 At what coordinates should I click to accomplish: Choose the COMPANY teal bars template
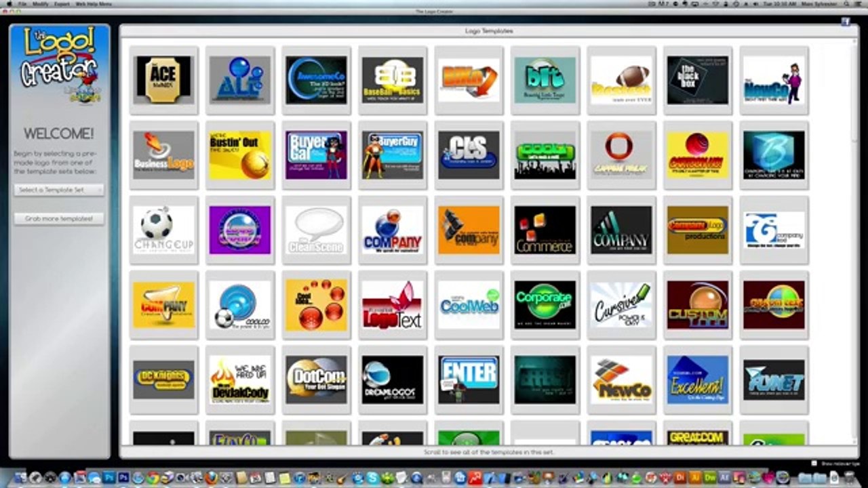pyautogui.click(x=621, y=230)
